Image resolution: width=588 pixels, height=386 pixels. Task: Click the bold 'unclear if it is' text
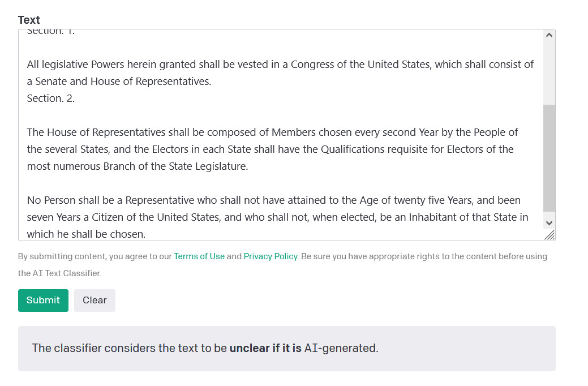coord(265,348)
